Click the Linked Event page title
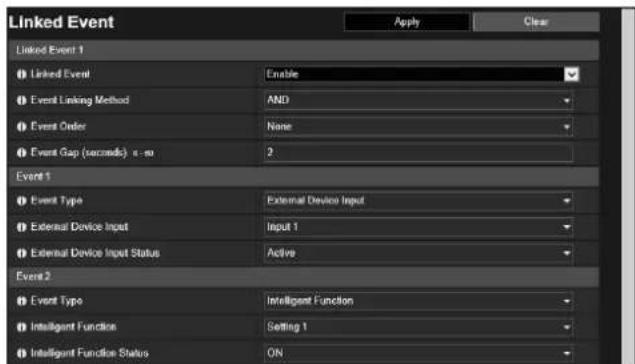635x364 pixels. click(62, 22)
